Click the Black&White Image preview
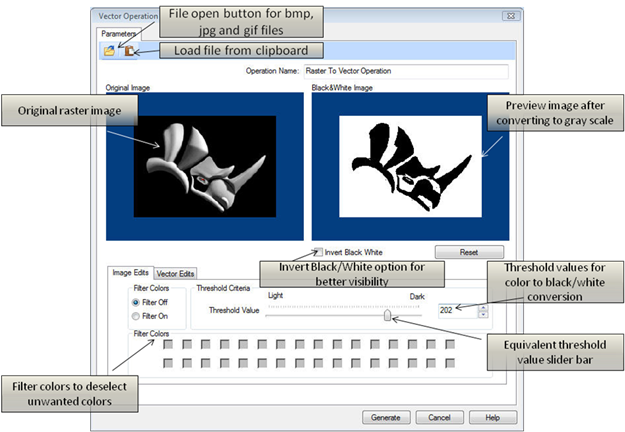The height and width of the screenshot is (432, 625). click(410, 166)
